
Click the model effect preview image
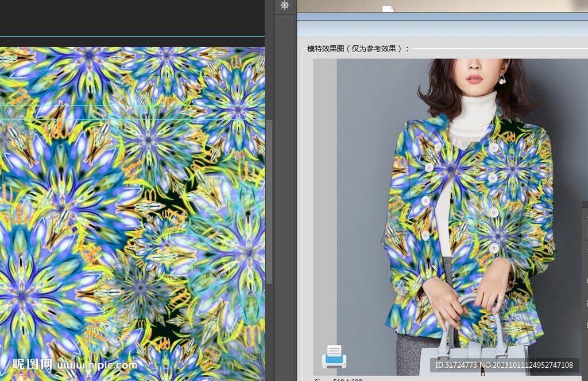click(x=462, y=217)
